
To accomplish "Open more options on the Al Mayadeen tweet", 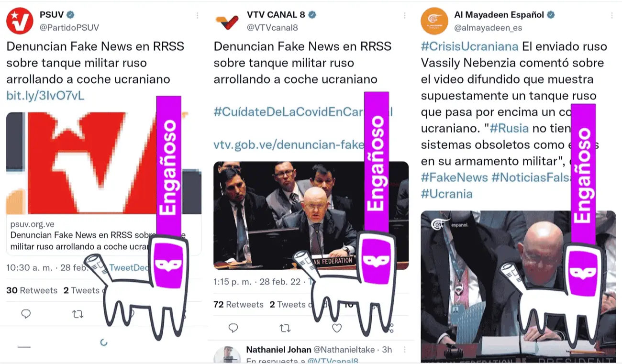I will point(612,15).
